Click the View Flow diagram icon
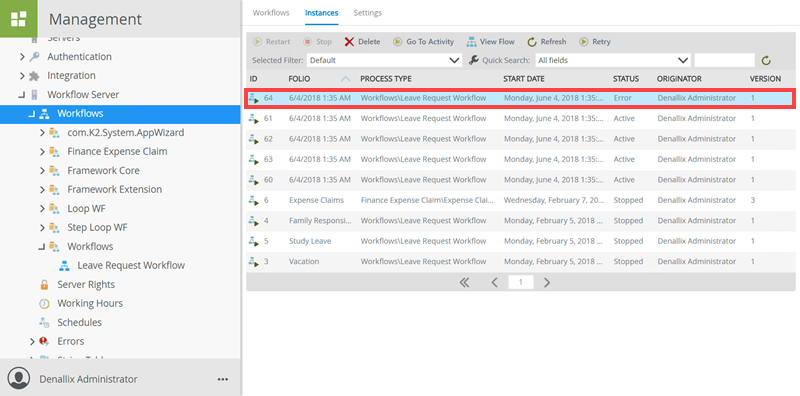 point(471,42)
